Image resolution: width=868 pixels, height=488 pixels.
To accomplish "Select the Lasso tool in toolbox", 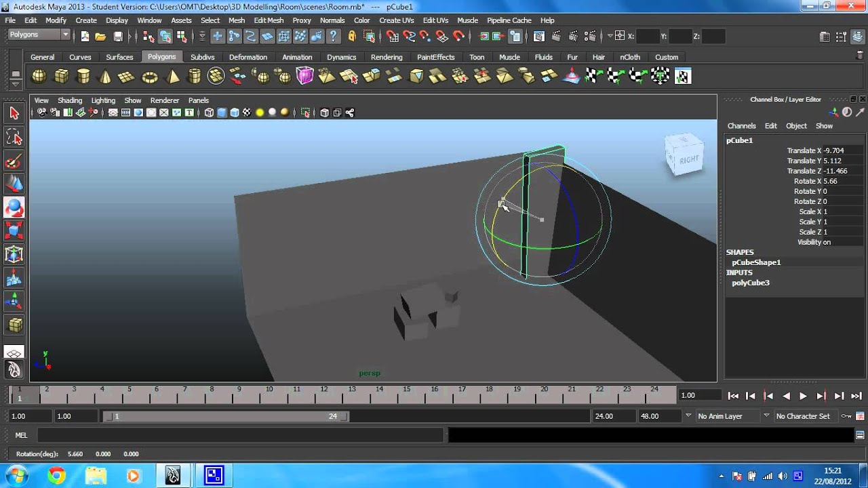I will tap(14, 138).
